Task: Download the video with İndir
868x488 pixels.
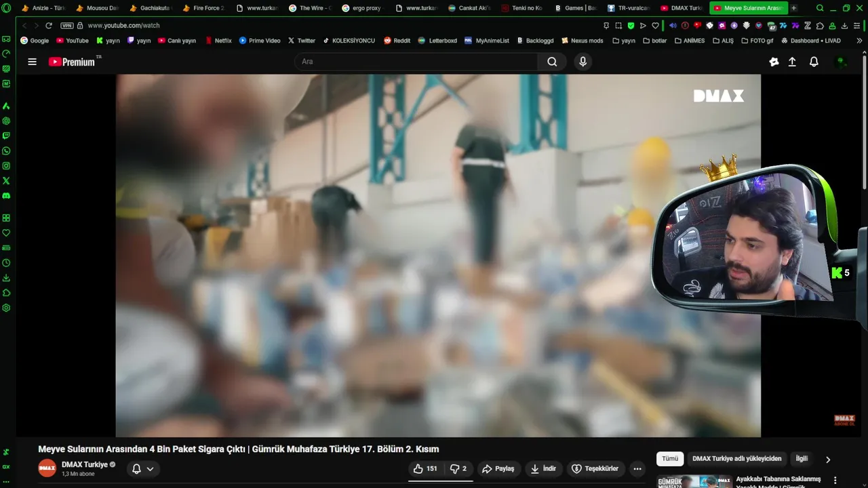Action: click(543, 468)
